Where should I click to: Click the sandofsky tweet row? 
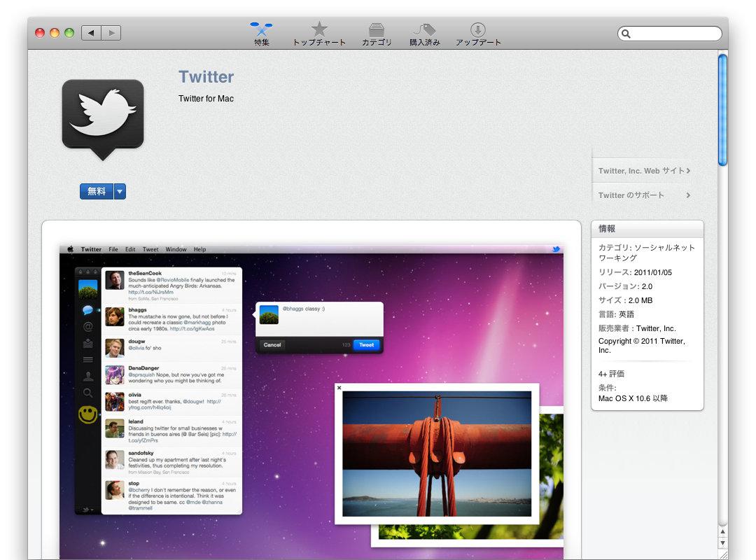[171, 462]
